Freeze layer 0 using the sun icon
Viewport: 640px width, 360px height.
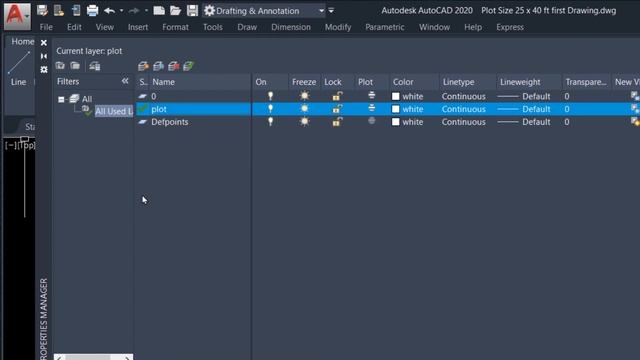click(x=304, y=96)
